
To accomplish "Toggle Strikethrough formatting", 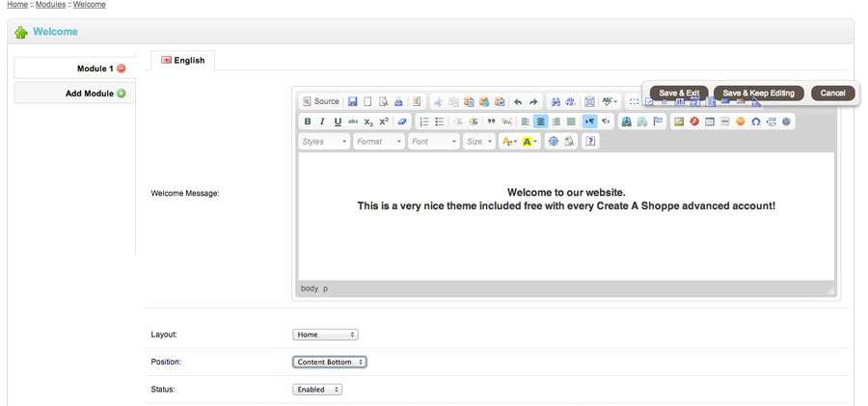I will 353,122.
